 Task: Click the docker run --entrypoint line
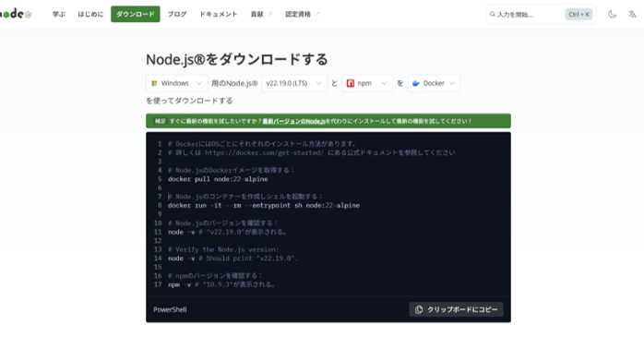click(264, 206)
